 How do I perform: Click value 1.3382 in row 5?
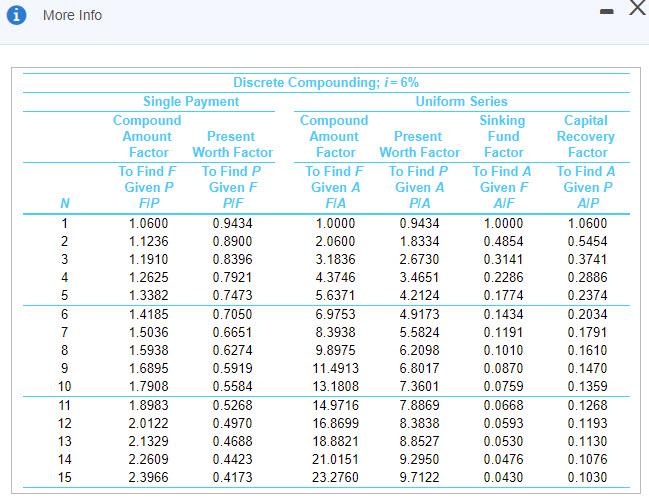[x=149, y=295]
